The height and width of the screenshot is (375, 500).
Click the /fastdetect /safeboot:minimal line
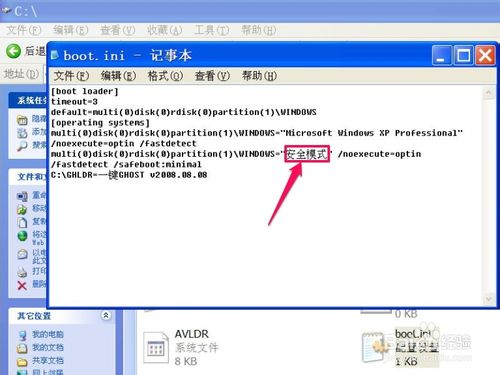[x=126, y=164]
